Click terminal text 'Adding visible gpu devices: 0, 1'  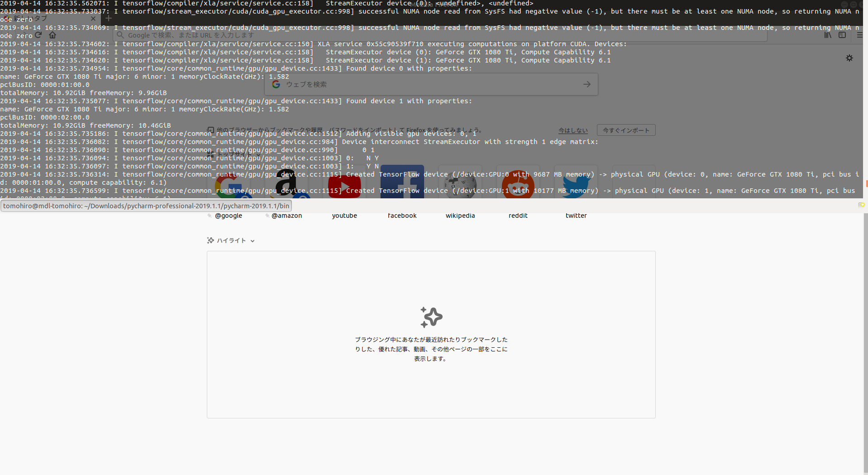pyautogui.click(x=411, y=134)
